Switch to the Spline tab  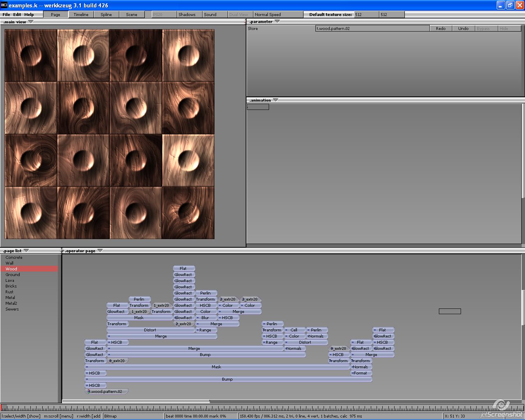(x=106, y=15)
